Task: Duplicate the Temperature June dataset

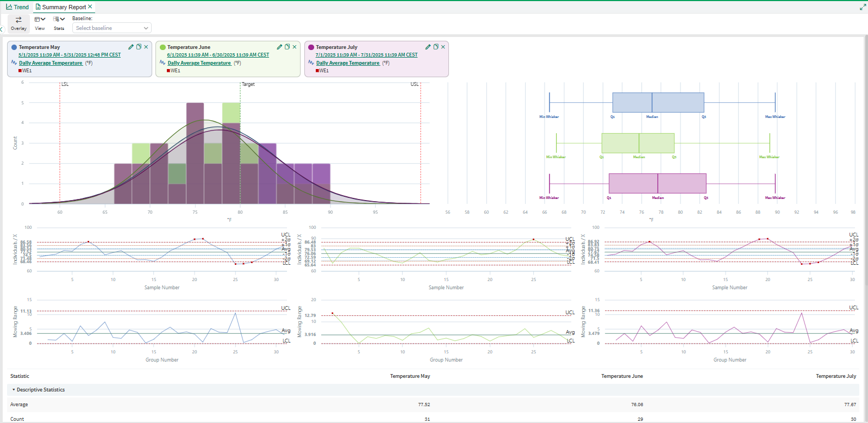Action: [x=287, y=47]
